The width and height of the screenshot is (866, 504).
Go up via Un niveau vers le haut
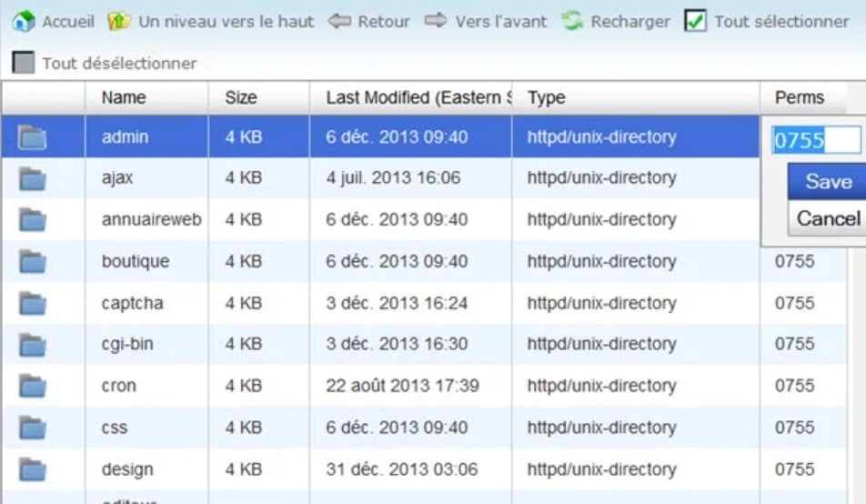pos(226,22)
